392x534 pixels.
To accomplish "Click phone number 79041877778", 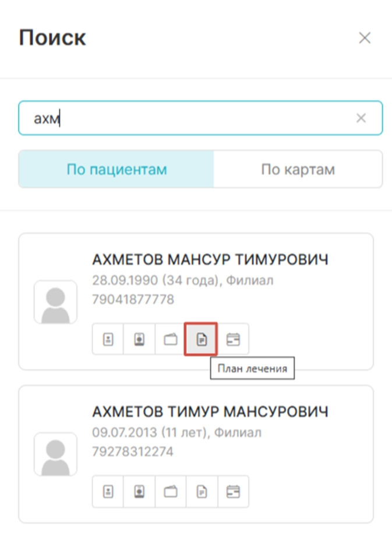I will pos(133,300).
